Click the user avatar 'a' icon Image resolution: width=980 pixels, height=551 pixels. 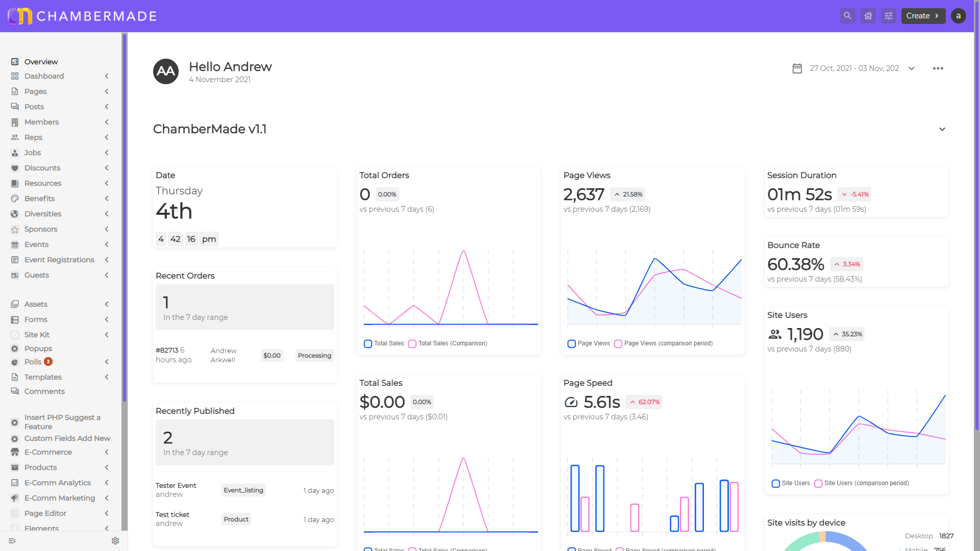pyautogui.click(x=958, y=16)
